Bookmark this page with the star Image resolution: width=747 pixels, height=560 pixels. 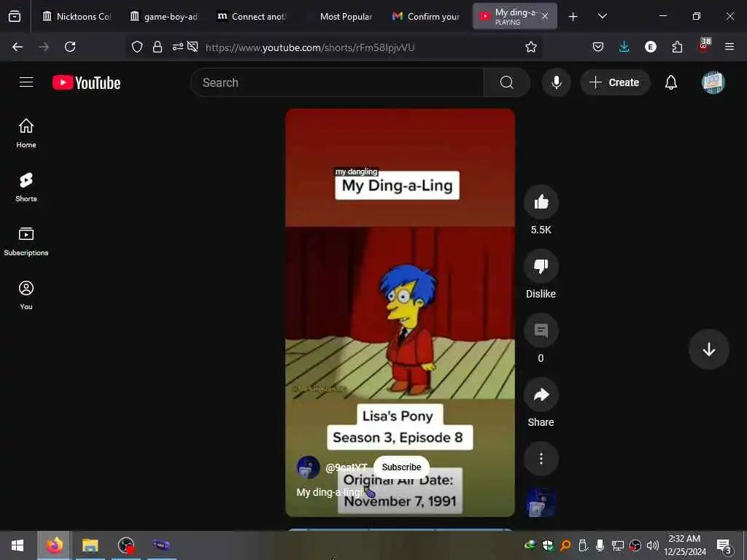pos(531,47)
